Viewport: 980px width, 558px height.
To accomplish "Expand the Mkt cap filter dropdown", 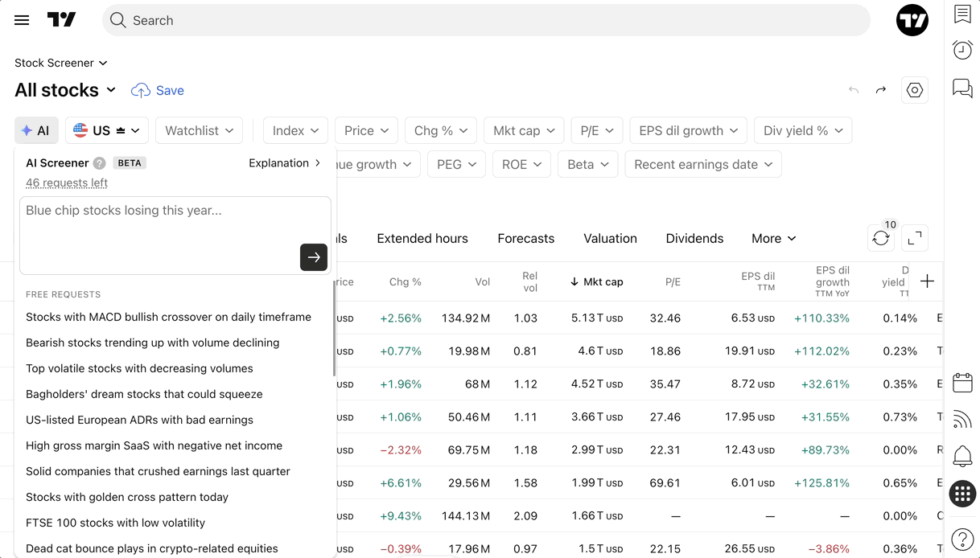I will coord(524,130).
